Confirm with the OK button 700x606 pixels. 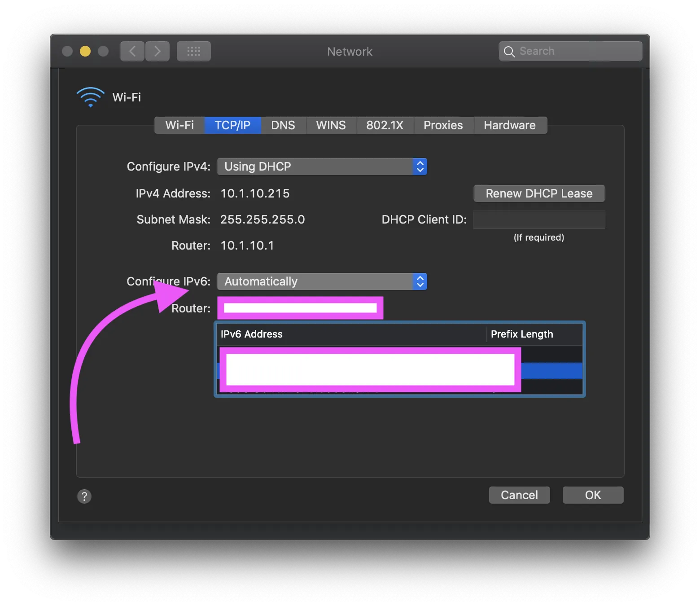tap(593, 495)
